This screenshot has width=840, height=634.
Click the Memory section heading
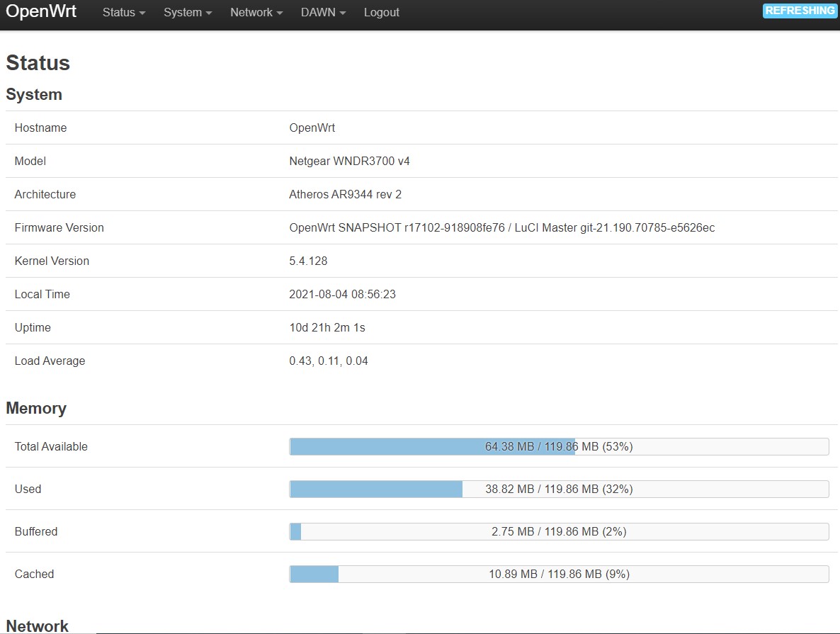tap(36, 408)
